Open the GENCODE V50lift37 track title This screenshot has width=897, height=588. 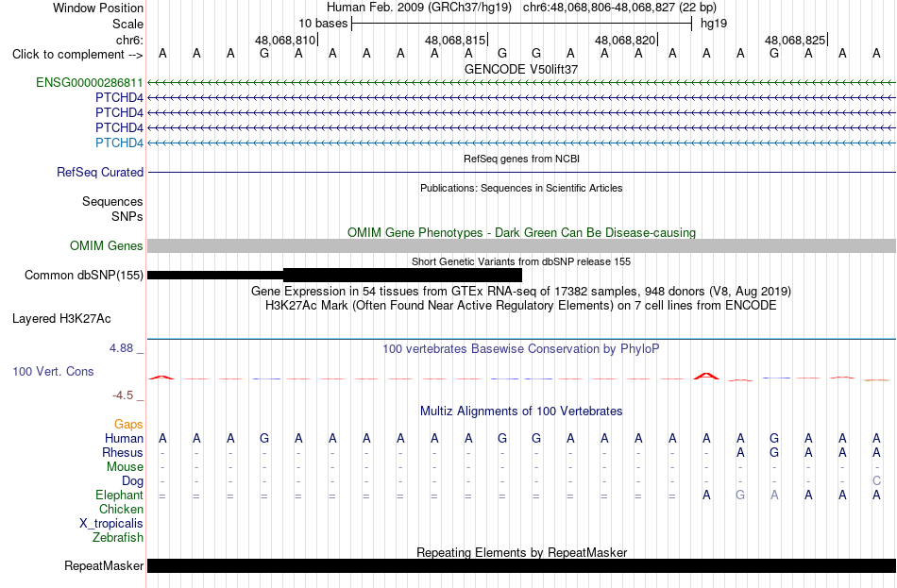pos(521,69)
